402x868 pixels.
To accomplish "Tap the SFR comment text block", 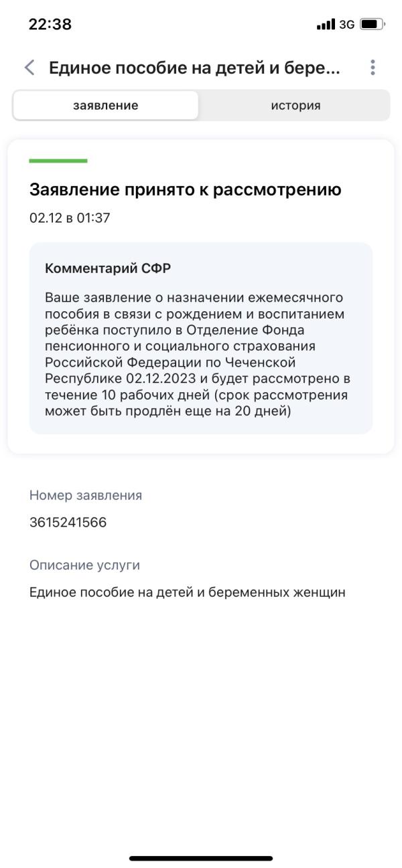I will (x=198, y=354).
